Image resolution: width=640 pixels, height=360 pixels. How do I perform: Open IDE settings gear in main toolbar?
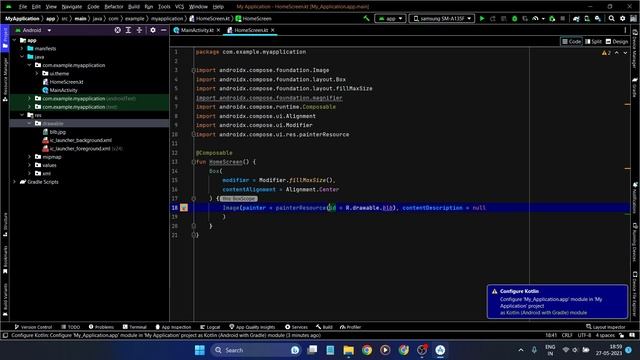coord(622,18)
